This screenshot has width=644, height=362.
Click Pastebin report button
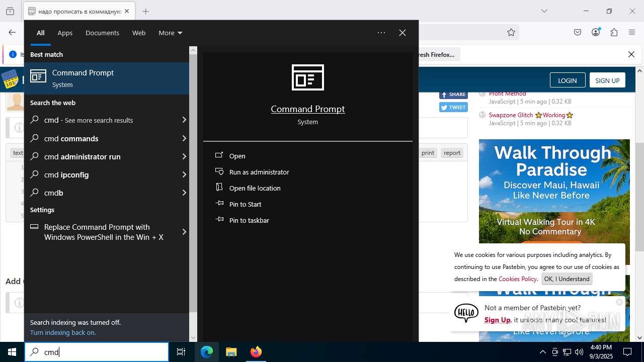pyautogui.click(x=452, y=153)
